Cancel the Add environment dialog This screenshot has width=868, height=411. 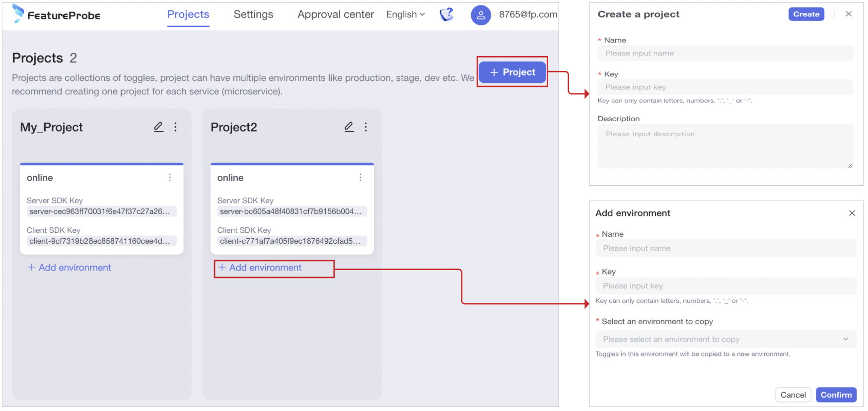pos(793,395)
